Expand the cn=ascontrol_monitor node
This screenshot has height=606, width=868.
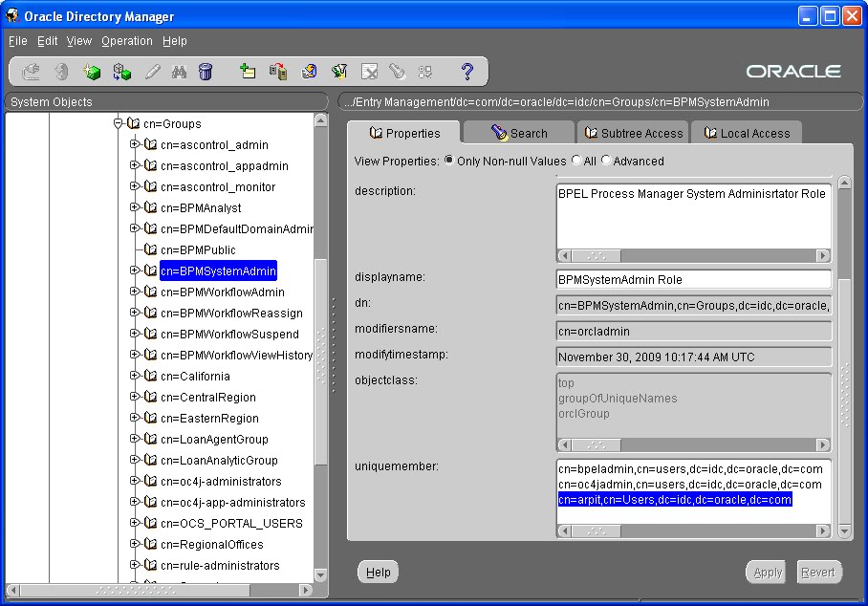tap(135, 186)
